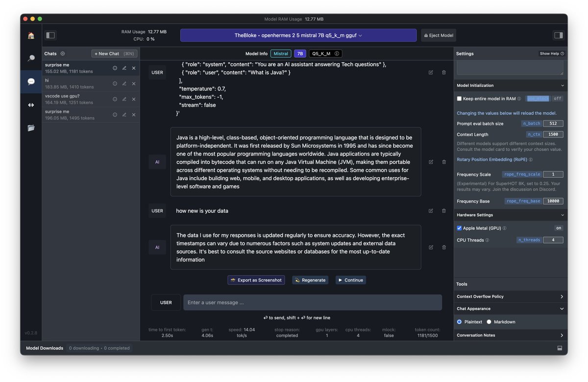Toggle the right settings sidebar panel icon
Viewport: 588px width, 382px height.
558,35
